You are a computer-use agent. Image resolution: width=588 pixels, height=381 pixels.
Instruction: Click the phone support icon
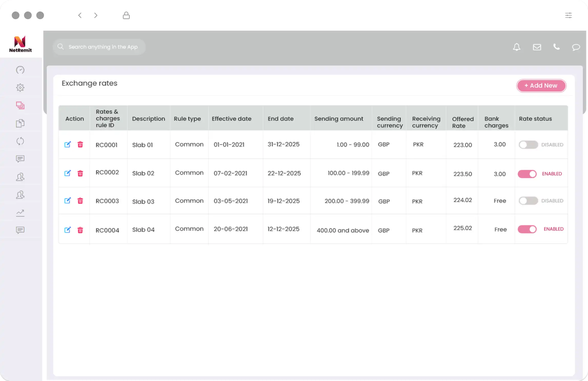pos(556,47)
